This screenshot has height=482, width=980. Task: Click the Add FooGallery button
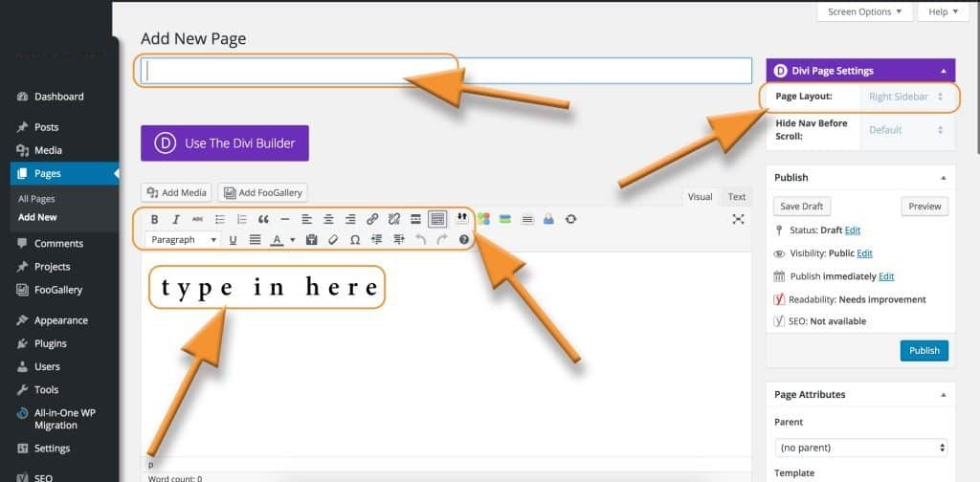click(x=262, y=193)
